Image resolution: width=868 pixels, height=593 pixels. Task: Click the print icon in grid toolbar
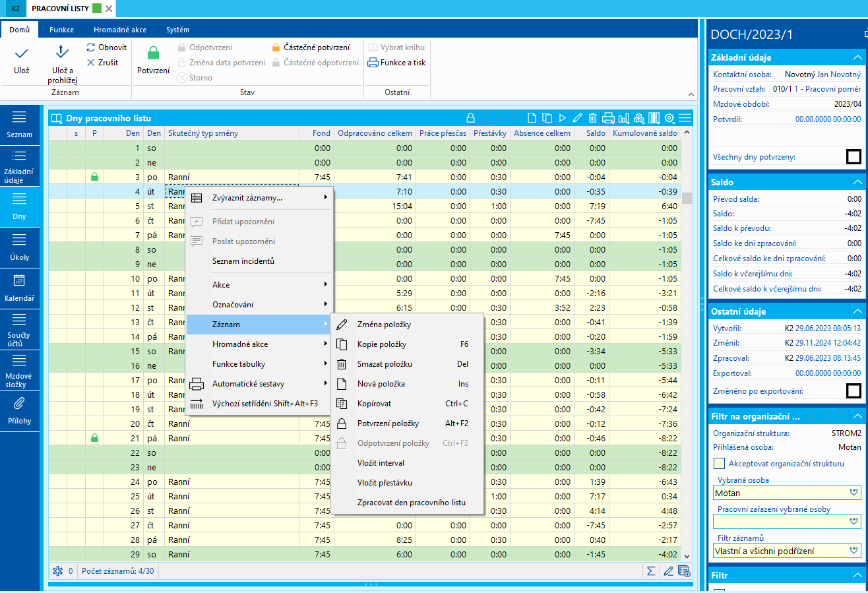(x=608, y=118)
